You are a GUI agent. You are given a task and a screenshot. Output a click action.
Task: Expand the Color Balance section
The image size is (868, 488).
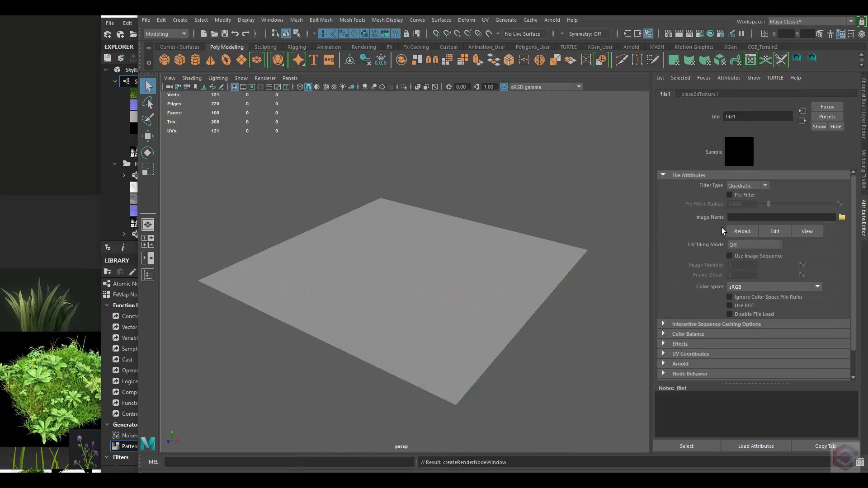pos(688,334)
